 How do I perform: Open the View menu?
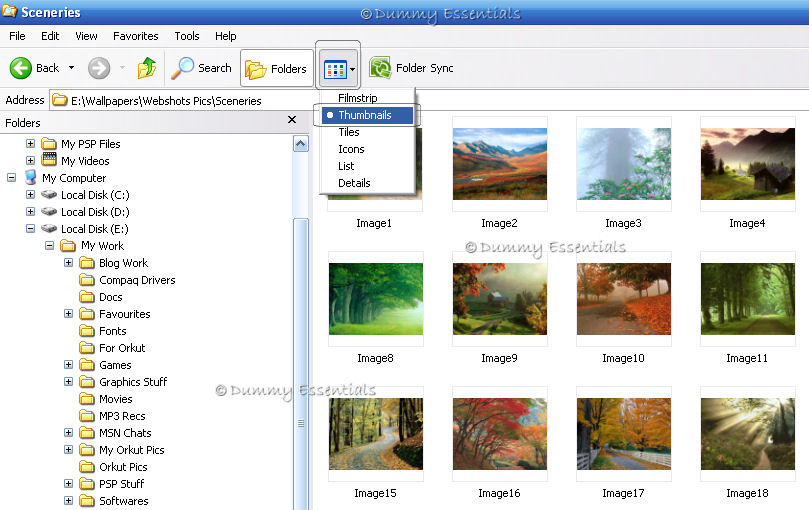click(86, 36)
